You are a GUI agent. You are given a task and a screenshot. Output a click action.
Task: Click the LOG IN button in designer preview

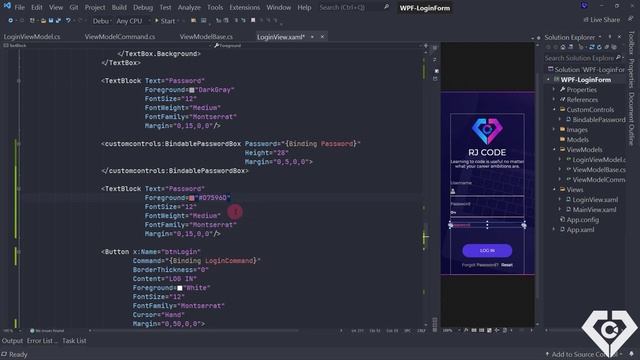(x=487, y=250)
